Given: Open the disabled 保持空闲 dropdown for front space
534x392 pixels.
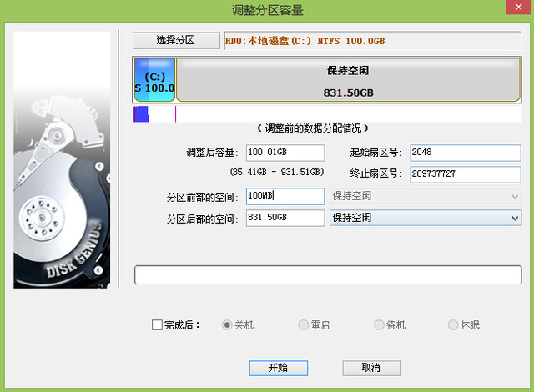Looking at the screenshot, I should coord(426,196).
